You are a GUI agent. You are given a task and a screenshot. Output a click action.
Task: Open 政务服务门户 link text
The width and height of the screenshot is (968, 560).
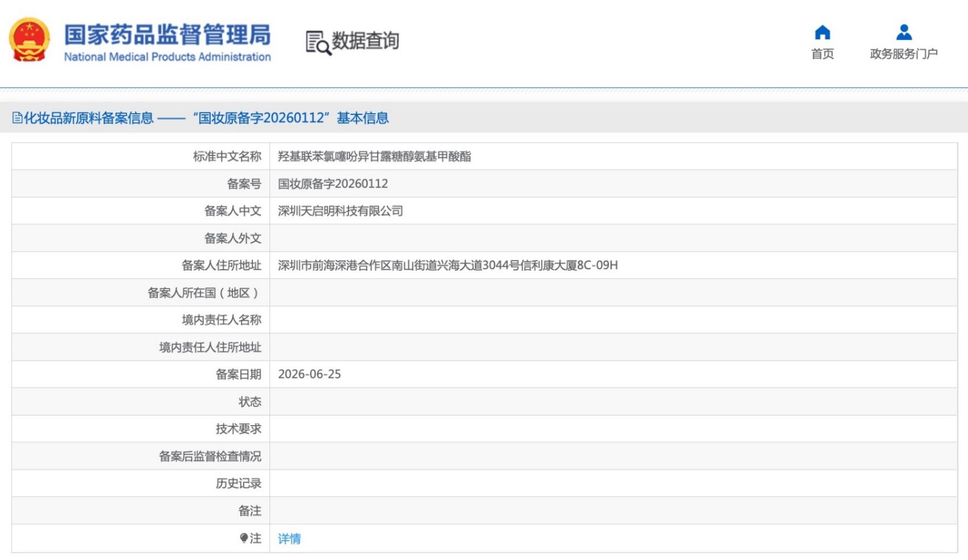[x=904, y=54]
